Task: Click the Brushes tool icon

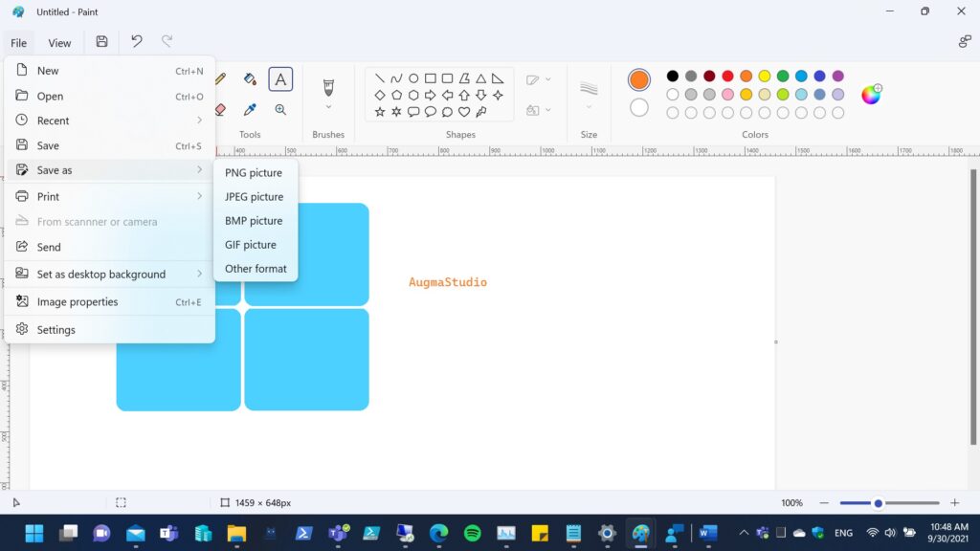Action: (x=328, y=87)
